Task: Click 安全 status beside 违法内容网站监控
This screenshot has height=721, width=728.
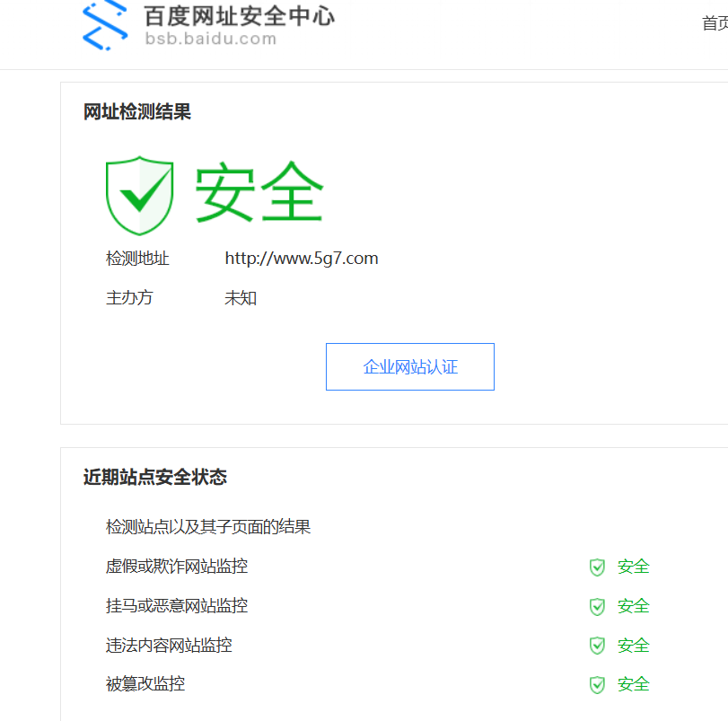Action: [633, 645]
